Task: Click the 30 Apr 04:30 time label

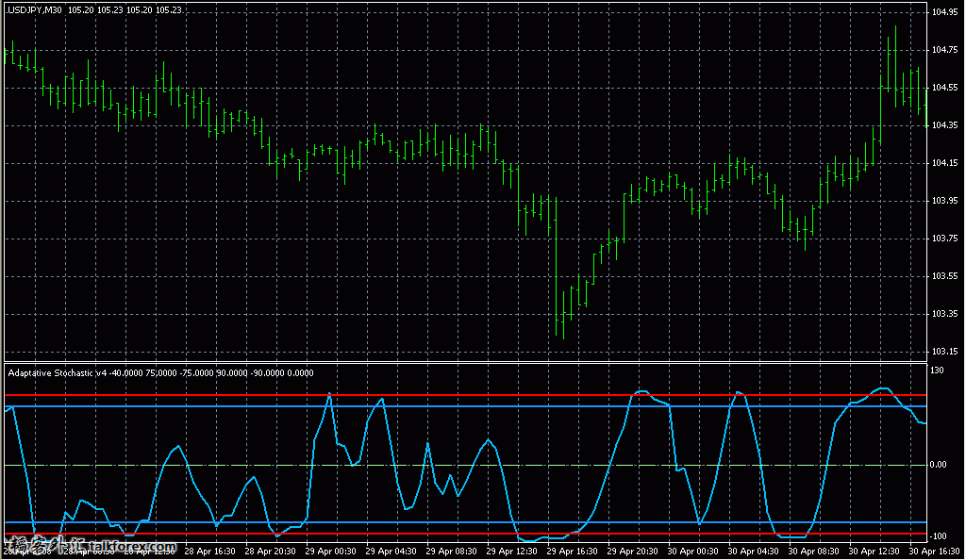Action: click(x=753, y=552)
